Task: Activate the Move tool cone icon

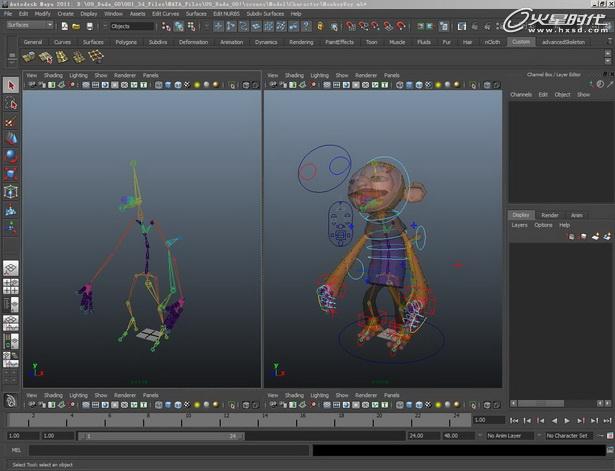Action: point(11,138)
